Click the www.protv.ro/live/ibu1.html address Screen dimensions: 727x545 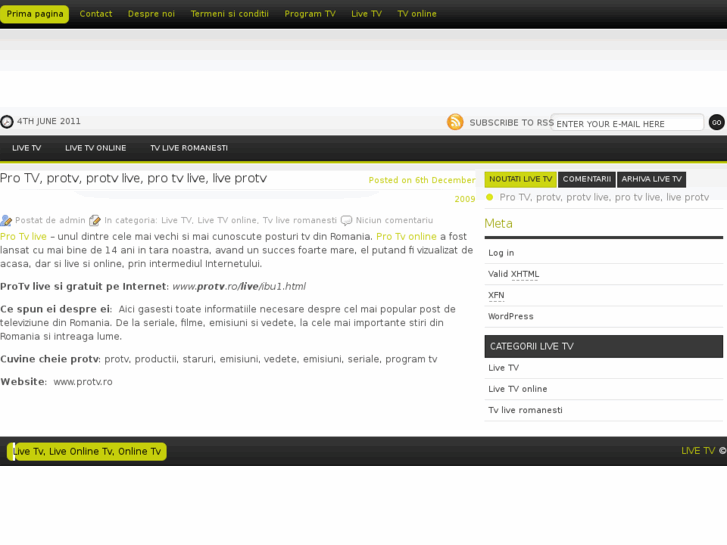click(x=239, y=286)
